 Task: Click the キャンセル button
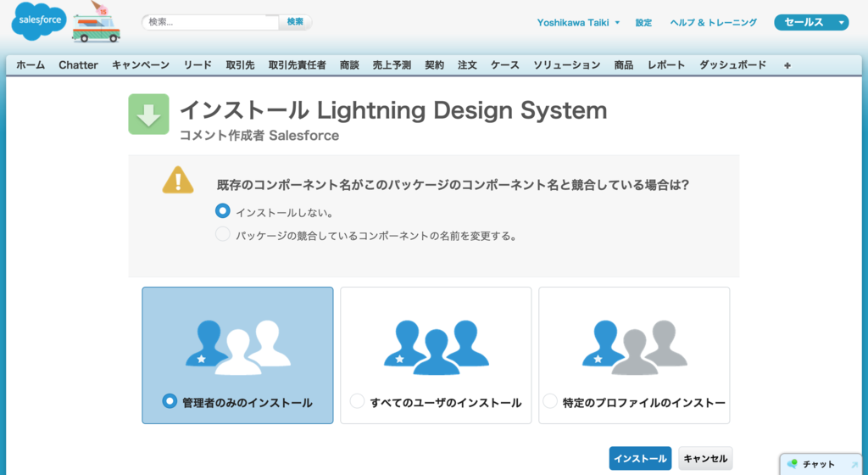tap(705, 458)
